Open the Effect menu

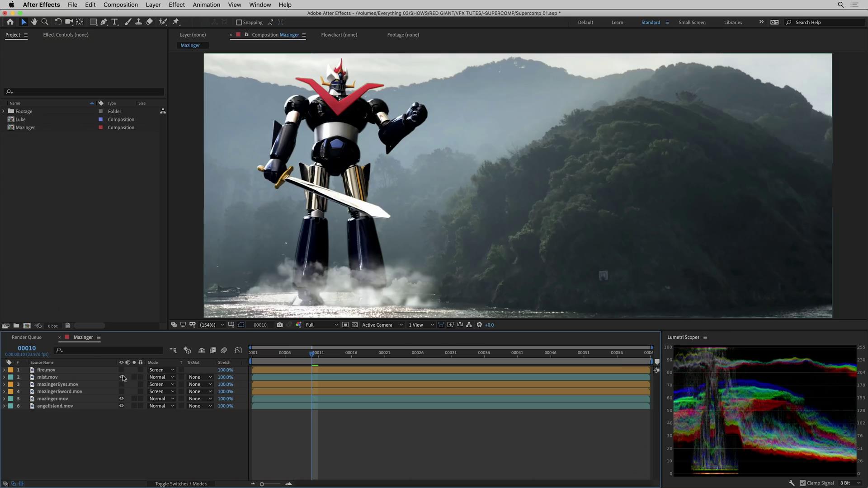(176, 5)
